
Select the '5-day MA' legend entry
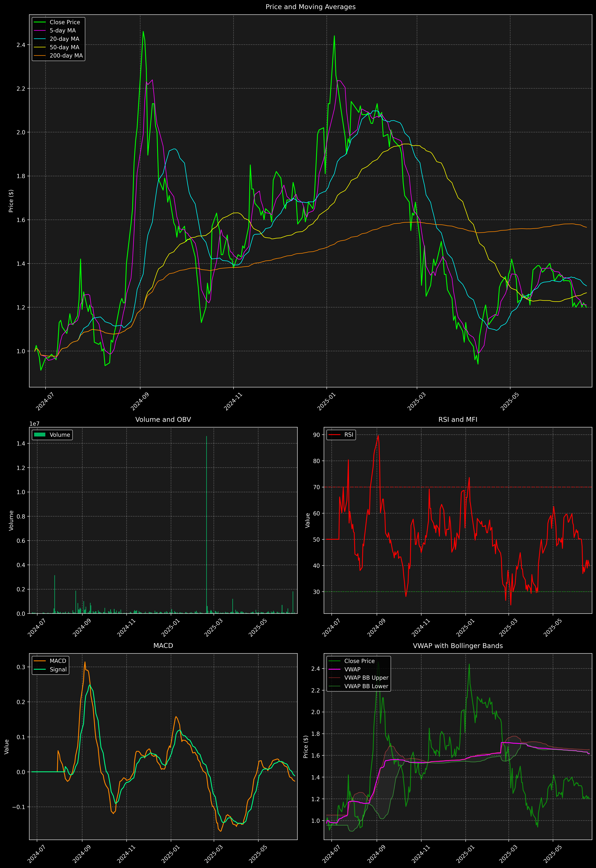(x=55, y=31)
